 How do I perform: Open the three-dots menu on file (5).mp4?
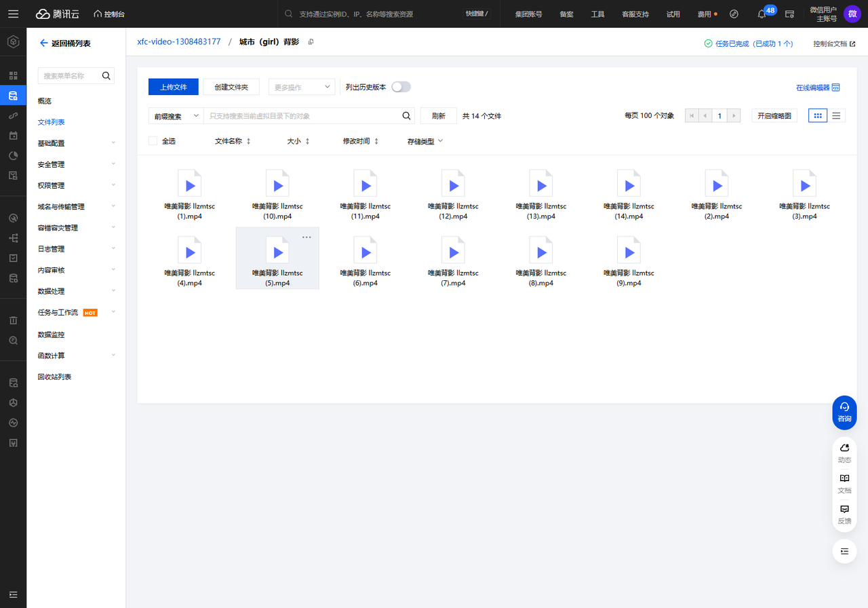307,237
